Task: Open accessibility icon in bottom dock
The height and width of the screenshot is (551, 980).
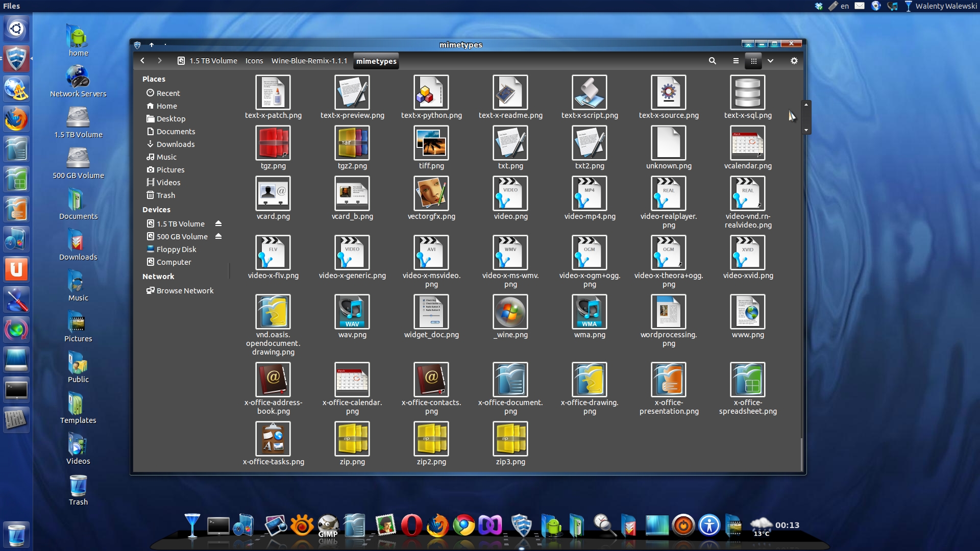Action: 709,525
